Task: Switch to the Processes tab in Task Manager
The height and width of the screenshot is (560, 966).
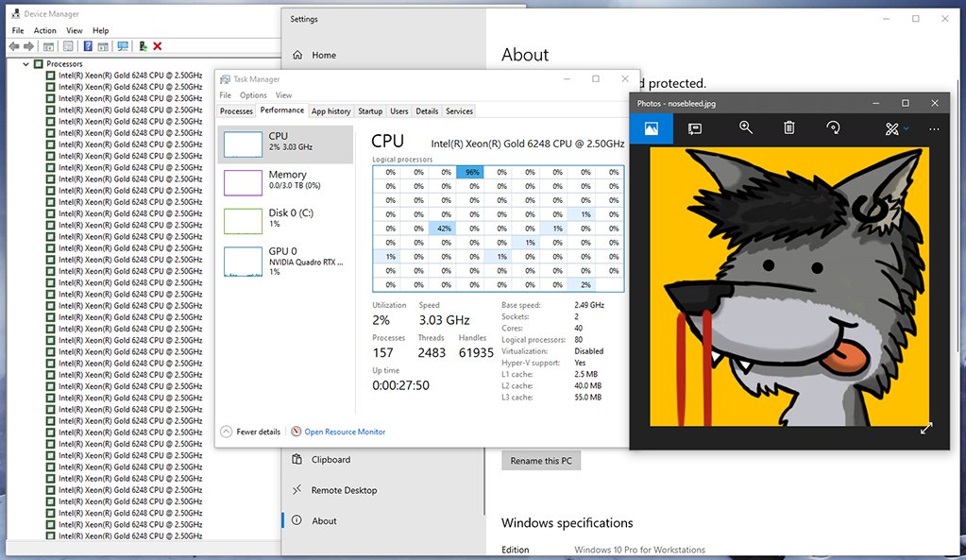Action: (x=237, y=110)
